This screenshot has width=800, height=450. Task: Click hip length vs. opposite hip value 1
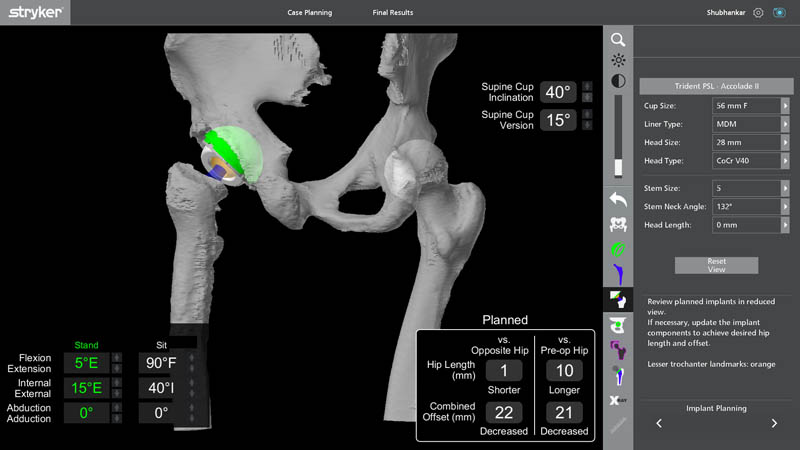[504, 371]
